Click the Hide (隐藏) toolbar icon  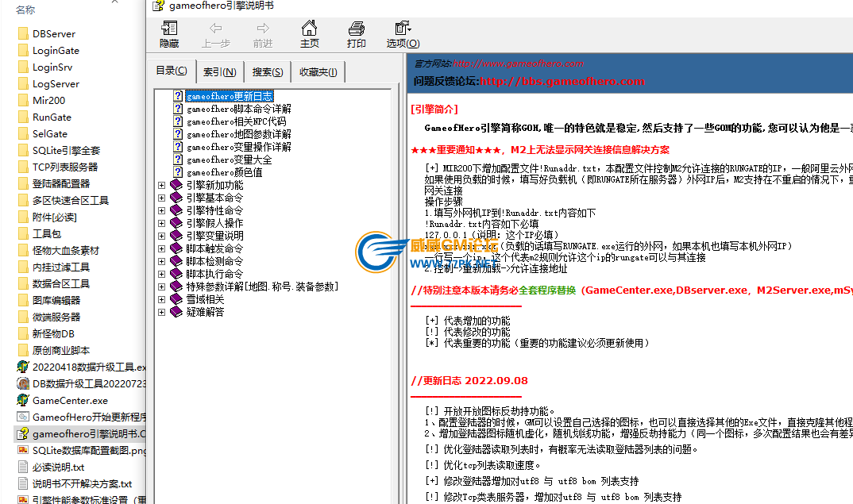169,29
